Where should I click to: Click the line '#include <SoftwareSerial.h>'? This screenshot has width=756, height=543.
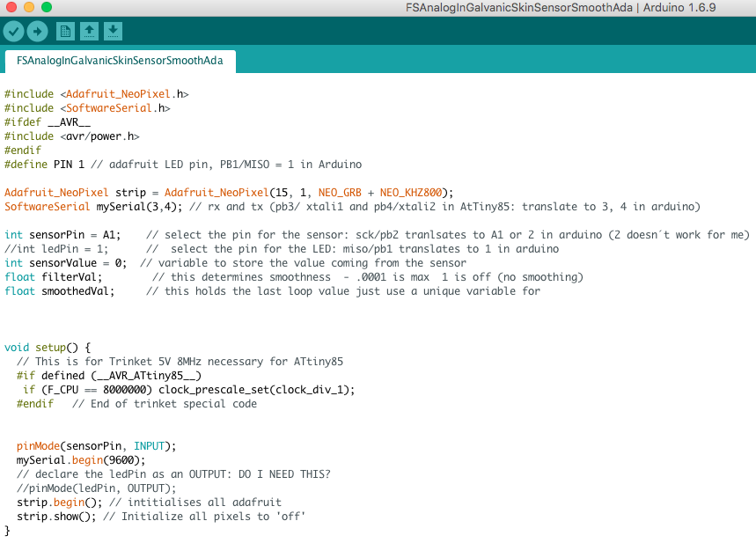tap(87, 108)
